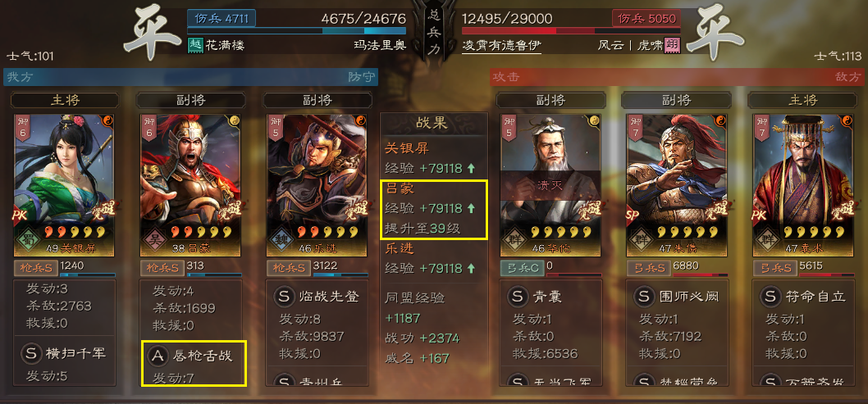Open 袁术 general portrait card
The image size is (868, 404).
tap(802, 185)
